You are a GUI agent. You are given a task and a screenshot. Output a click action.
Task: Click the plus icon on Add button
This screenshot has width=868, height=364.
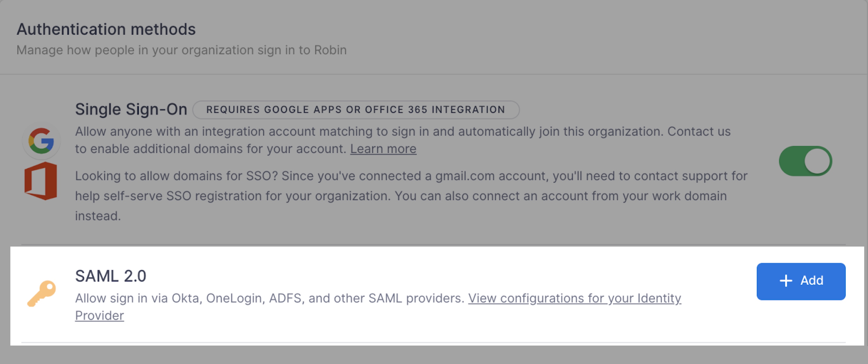786,281
